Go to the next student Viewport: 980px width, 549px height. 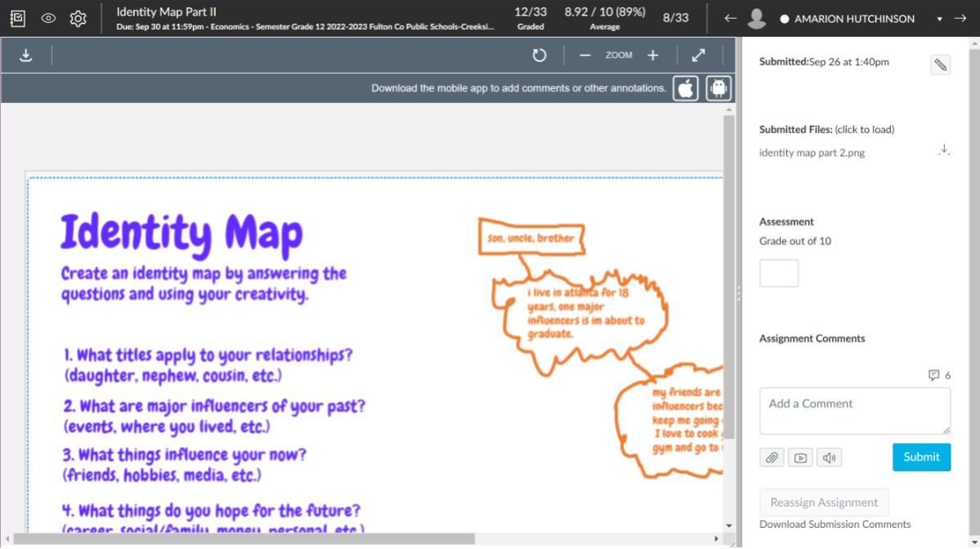pos(960,19)
